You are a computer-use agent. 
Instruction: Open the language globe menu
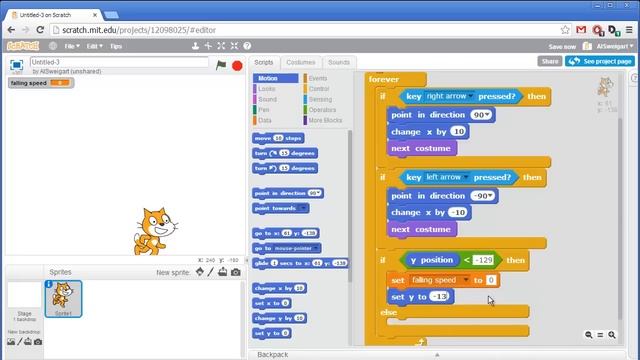(53, 46)
